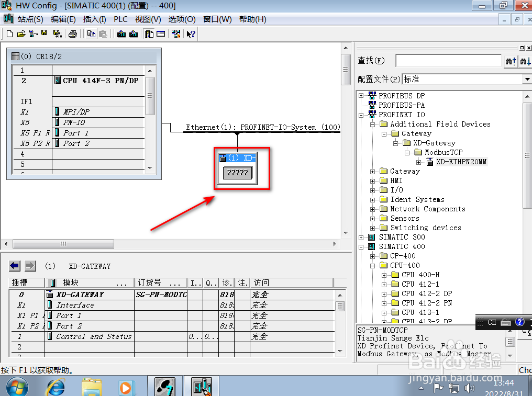The image size is (532, 396).
Task: Click the 模块 column header
Action: 90,283
